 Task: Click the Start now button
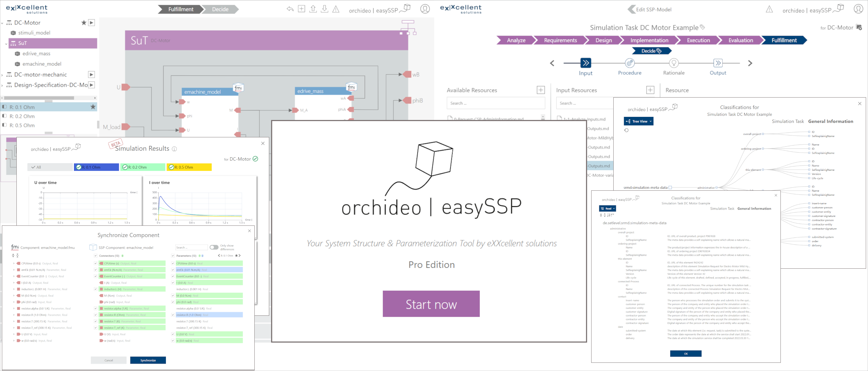(431, 304)
